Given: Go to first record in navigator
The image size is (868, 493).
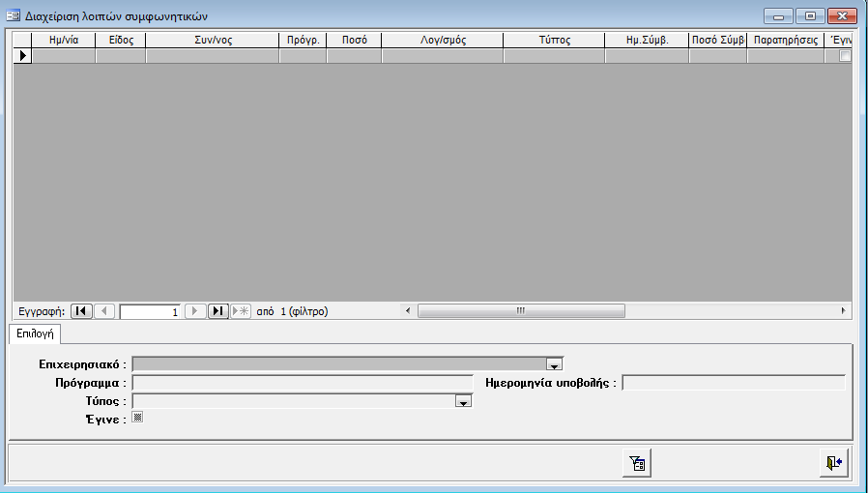Looking at the screenshot, I should click(82, 311).
